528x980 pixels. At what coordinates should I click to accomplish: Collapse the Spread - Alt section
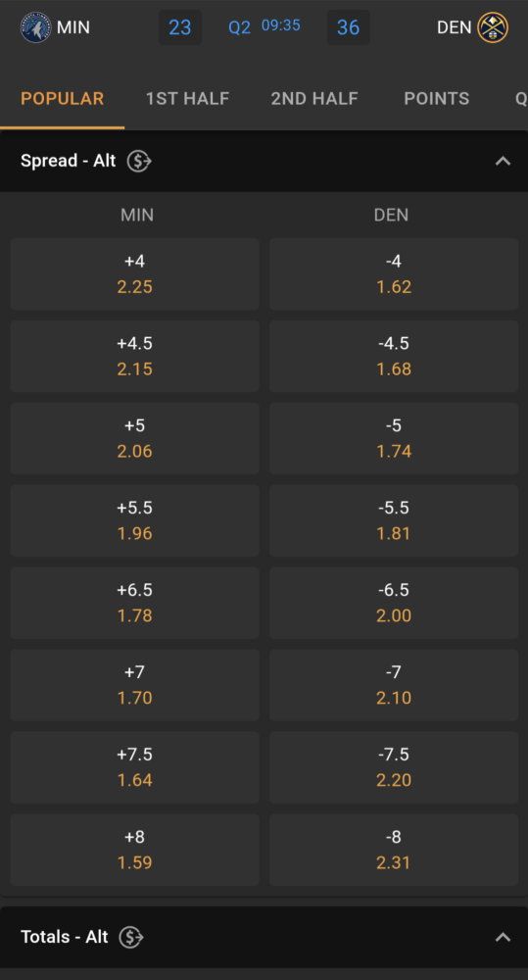click(x=503, y=162)
